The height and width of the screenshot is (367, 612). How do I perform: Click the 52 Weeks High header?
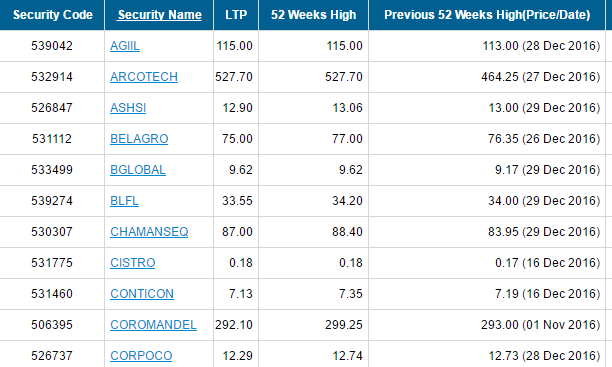click(x=313, y=15)
